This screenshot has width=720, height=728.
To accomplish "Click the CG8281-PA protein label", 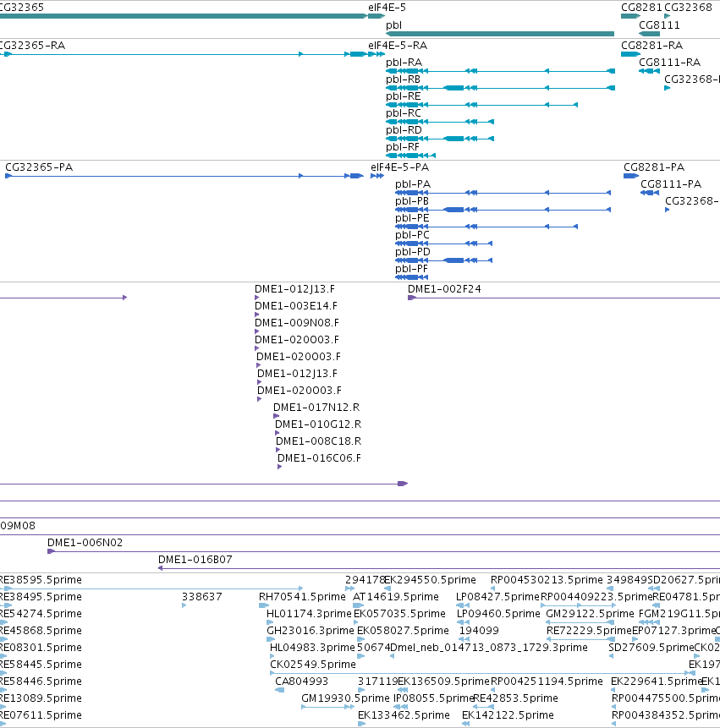I will [x=653, y=167].
